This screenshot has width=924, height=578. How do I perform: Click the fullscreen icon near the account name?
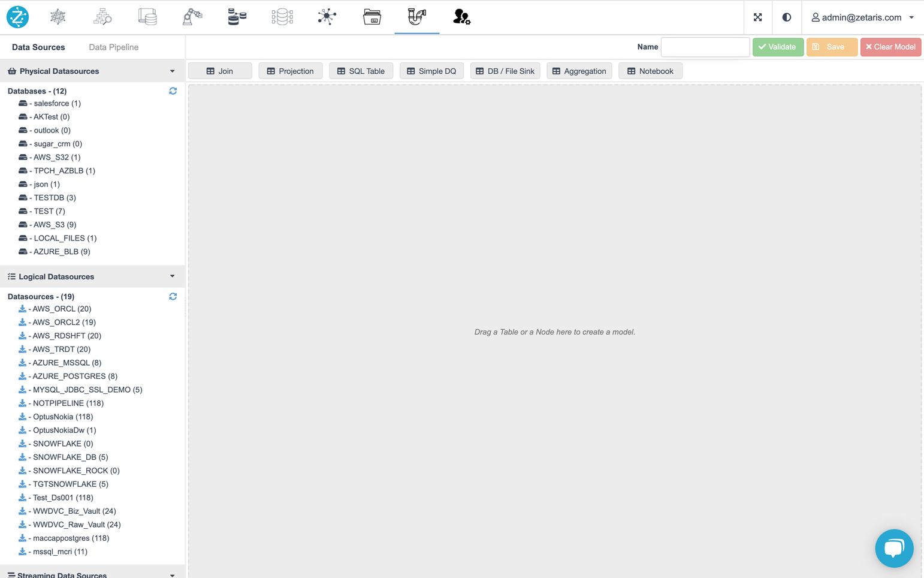pyautogui.click(x=757, y=17)
